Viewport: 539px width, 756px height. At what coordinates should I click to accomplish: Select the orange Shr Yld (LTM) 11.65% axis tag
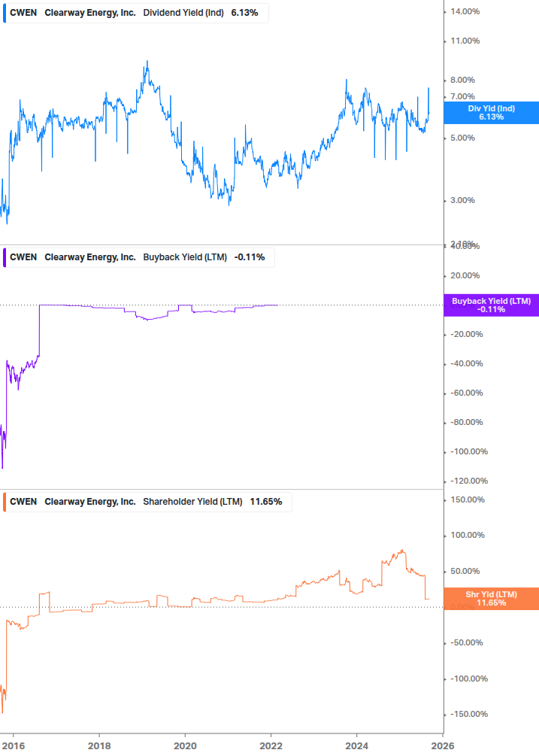(492, 599)
